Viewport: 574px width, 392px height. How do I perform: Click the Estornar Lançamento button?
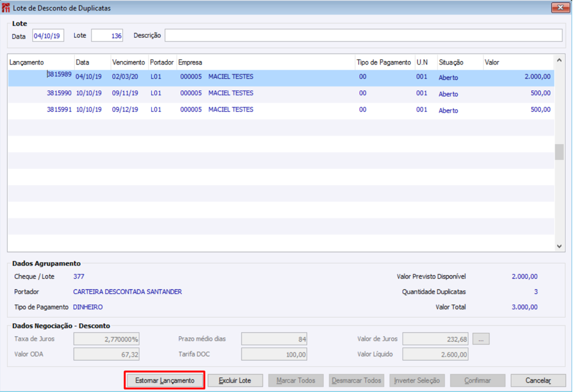[x=164, y=381]
